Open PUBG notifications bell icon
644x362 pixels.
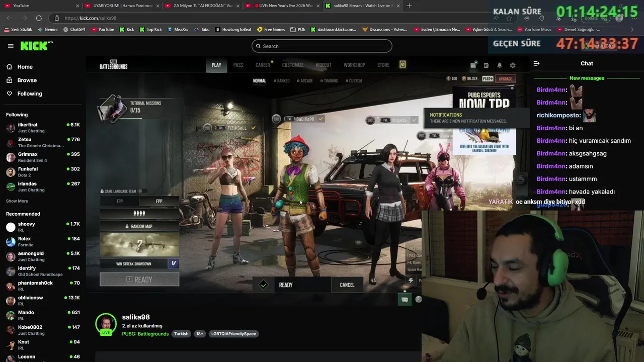tap(500, 65)
